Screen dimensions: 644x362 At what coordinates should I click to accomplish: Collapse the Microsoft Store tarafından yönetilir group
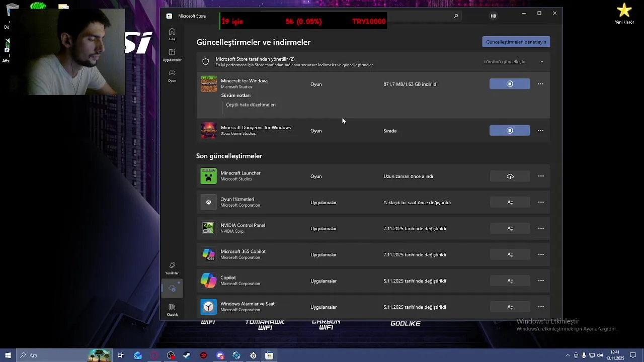click(542, 62)
